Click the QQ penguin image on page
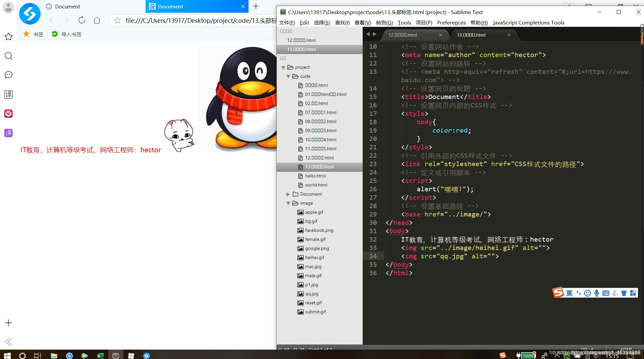 [x=238, y=98]
